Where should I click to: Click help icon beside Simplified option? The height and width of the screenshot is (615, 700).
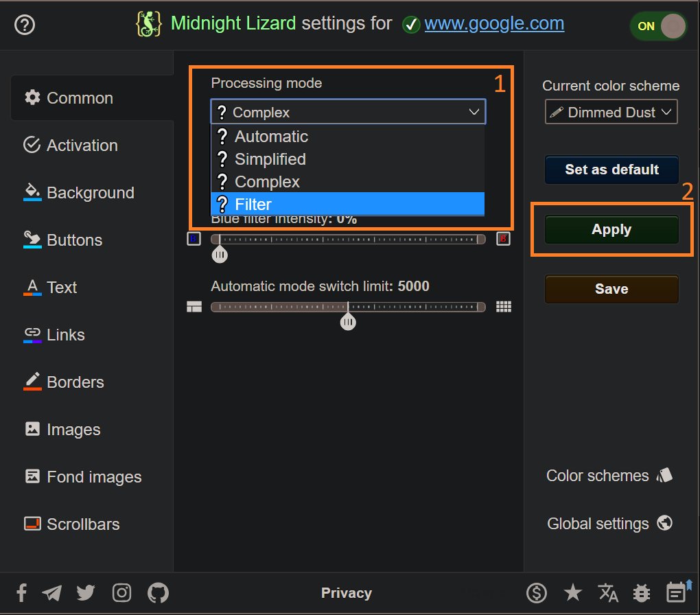point(222,159)
